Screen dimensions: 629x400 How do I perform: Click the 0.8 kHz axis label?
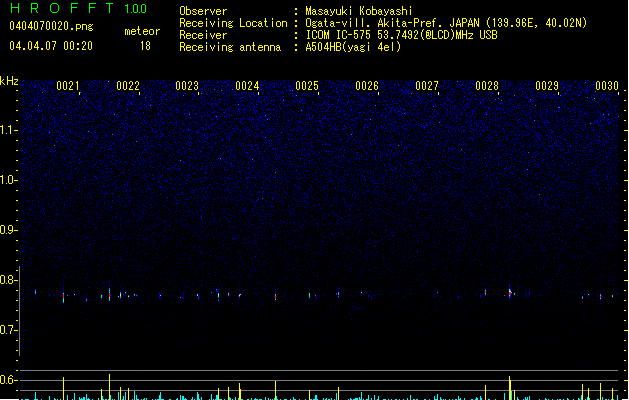click(8, 280)
